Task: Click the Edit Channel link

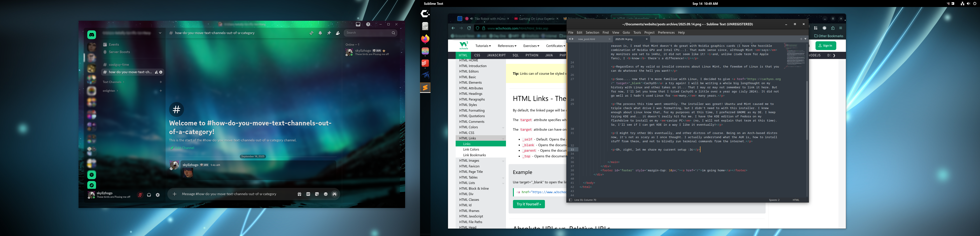Action: click(x=184, y=148)
